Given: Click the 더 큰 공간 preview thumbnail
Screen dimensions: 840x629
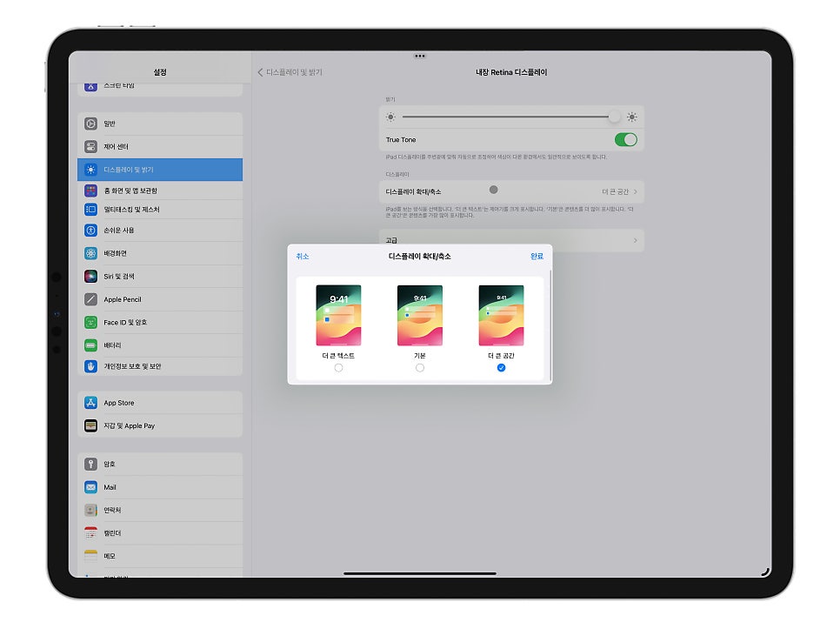Looking at the screenshot, I should tap(501, 316).
